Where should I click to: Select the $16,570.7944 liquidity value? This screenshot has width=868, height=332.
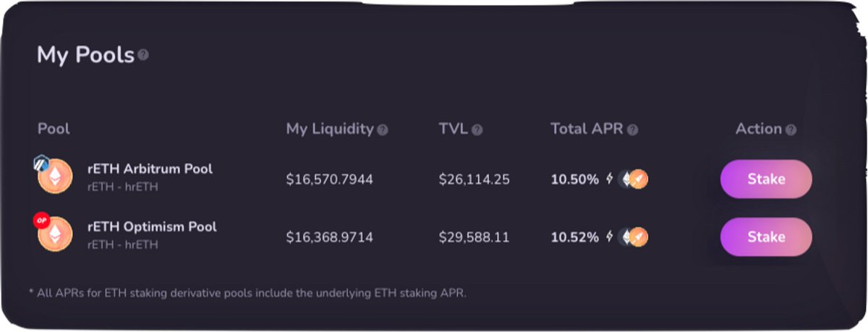pos(330,179)
